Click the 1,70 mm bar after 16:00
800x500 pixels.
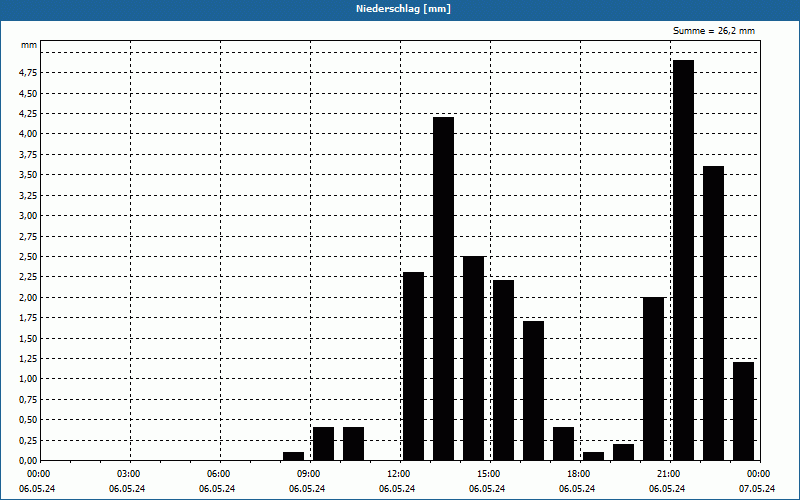click(x=533, y=391)
